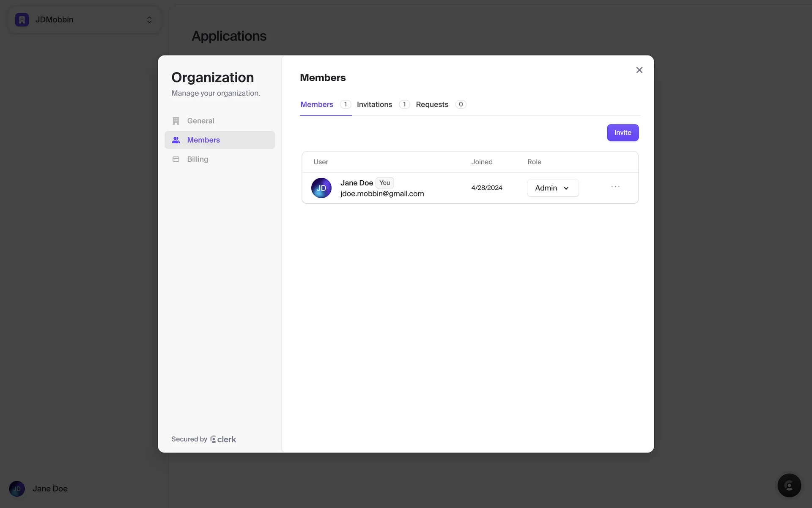Switch to the Requests tab
This screenshot has height=508, width=812.
[x=432, y=105]
